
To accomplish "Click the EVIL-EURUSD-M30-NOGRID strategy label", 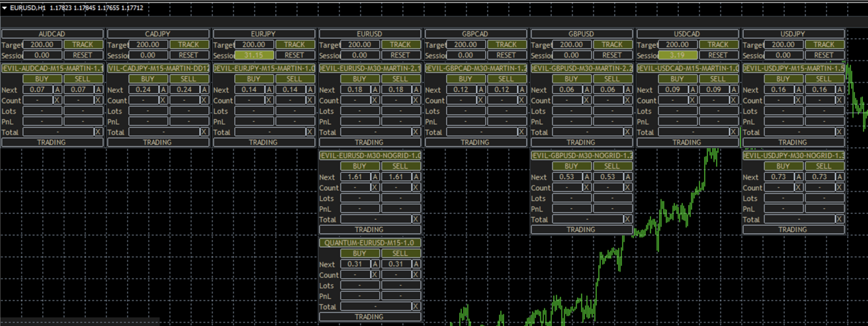I will click(x=370, y=155).
